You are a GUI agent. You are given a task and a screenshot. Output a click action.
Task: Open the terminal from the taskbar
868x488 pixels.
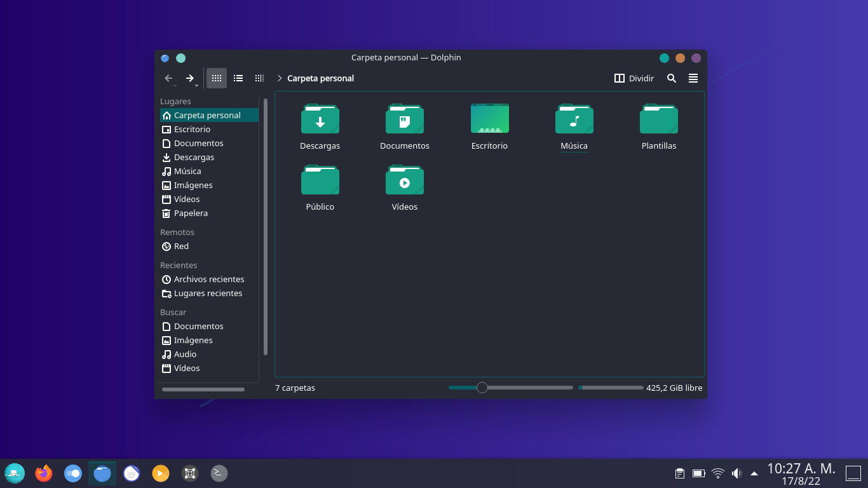pyautogui.click(x=219, y=473)
